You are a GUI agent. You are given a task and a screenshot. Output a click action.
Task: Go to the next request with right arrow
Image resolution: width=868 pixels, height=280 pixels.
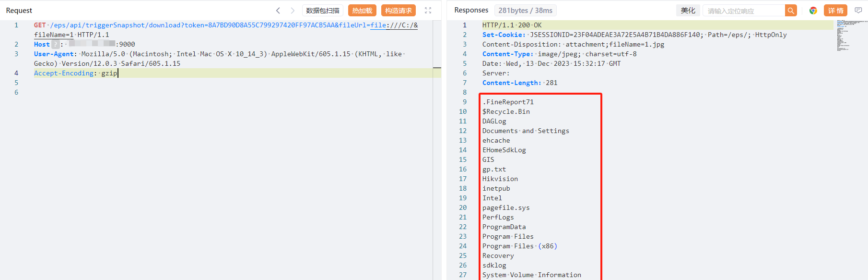point(293,11)
